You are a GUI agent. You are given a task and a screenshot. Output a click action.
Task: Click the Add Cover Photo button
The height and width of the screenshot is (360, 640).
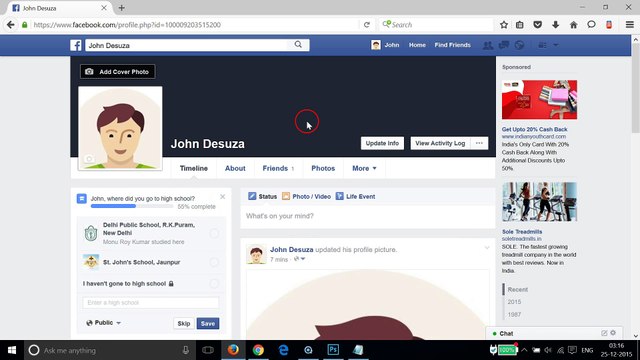pyautogui.click(x=118, y=72)
